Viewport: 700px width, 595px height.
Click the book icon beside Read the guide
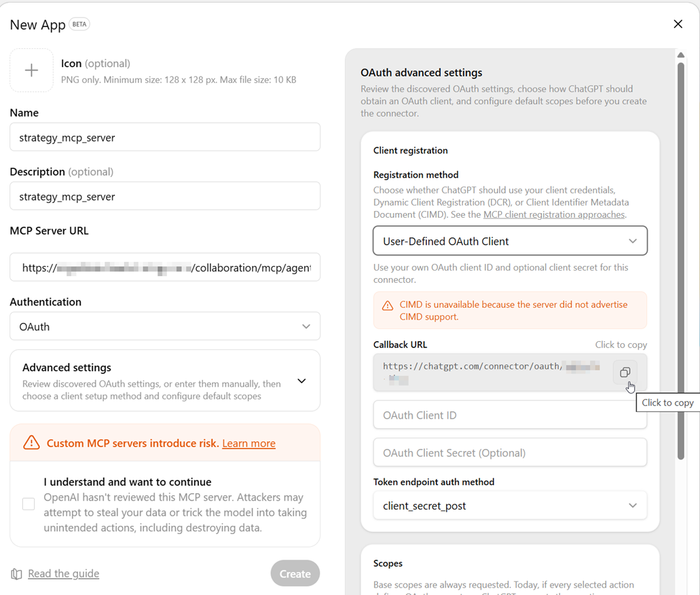click(16, 574)
